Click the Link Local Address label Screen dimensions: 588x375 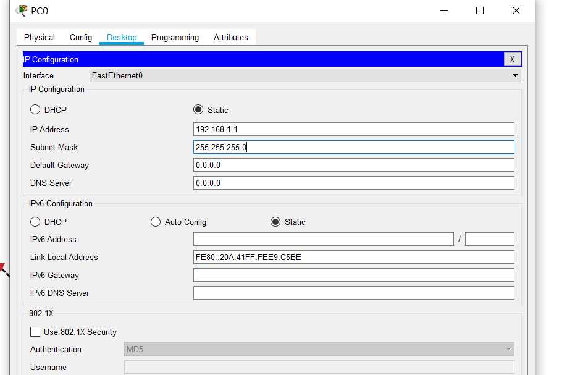tap(64, 257)
